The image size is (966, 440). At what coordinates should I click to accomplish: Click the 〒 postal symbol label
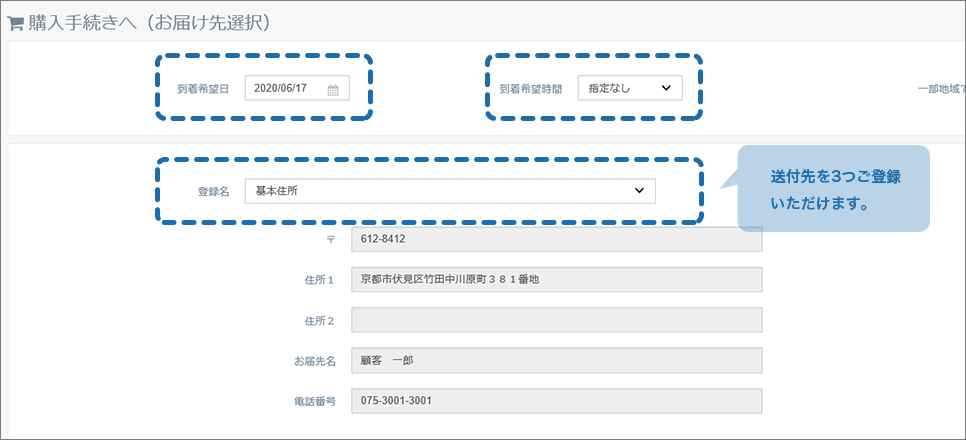coord(330,240)
